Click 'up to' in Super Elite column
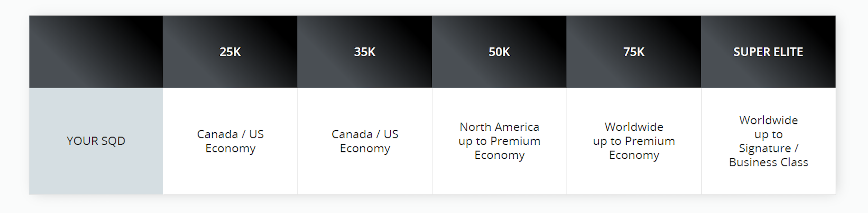868x213 pixels. point(769,135)
